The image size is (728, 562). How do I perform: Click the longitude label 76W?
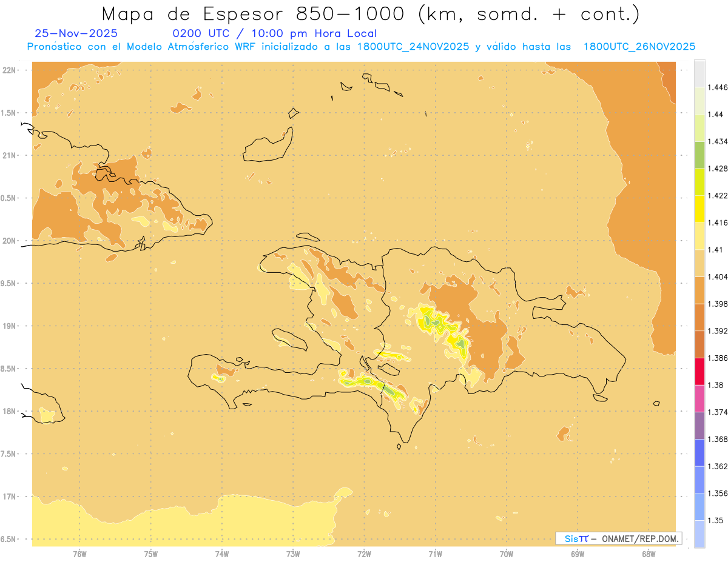tap(79, 554)
